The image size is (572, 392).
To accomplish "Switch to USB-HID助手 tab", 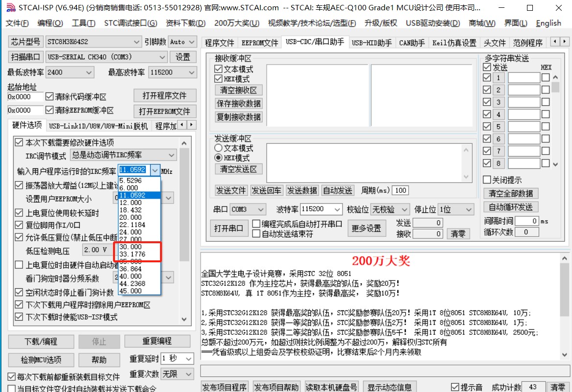I will point(372,43).
